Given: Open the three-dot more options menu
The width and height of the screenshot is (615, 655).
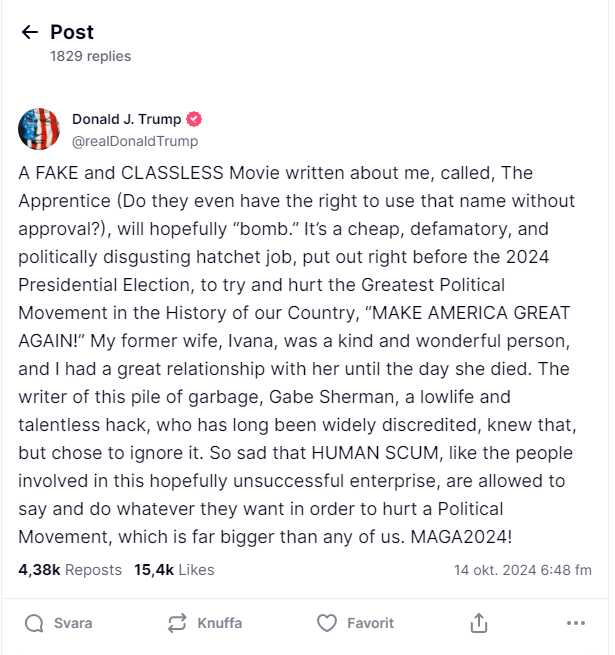Looking at the screenshot, I should pyautogui.click(x=575, y=623).
